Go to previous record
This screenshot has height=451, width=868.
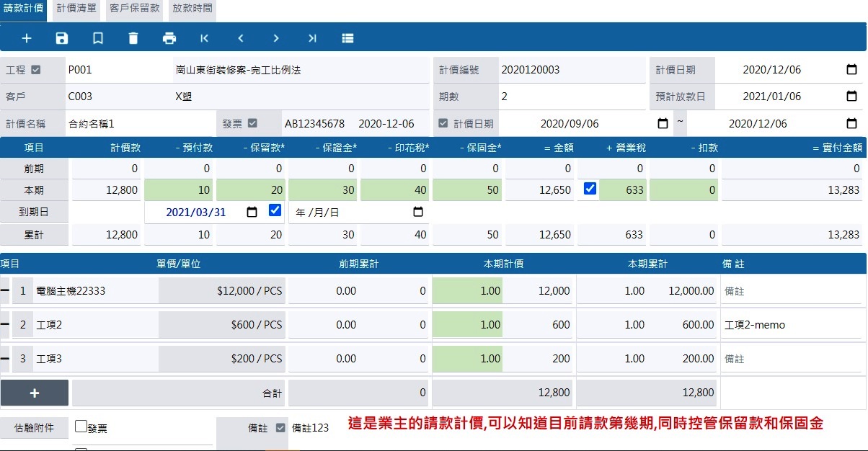point(241,38)
